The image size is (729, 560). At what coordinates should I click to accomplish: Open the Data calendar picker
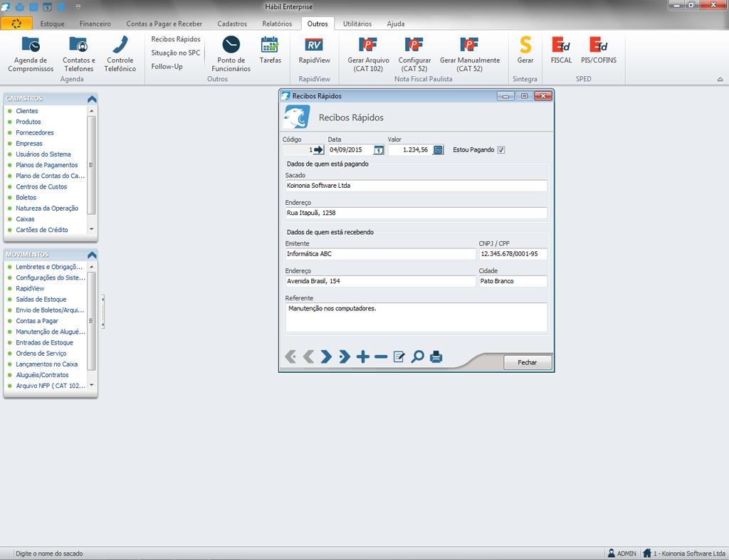pos(379,149)
